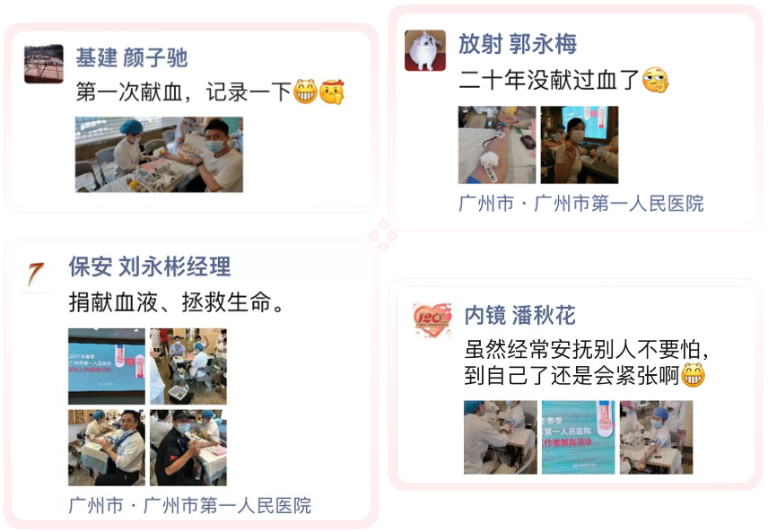
Task: Click the grinning emoji after 记录一下
Action: 305,92
